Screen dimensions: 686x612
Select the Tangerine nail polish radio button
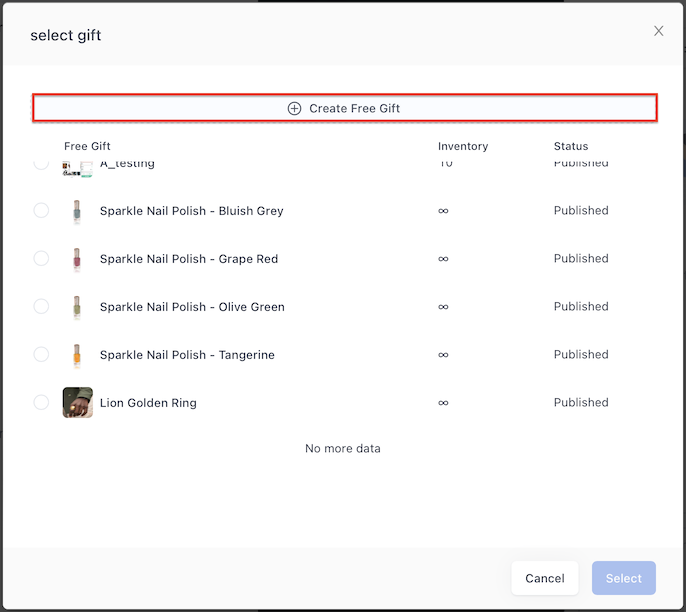41,354
